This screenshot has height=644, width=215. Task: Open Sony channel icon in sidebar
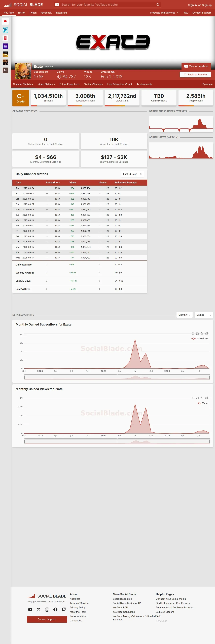click(x=5, y=54)
